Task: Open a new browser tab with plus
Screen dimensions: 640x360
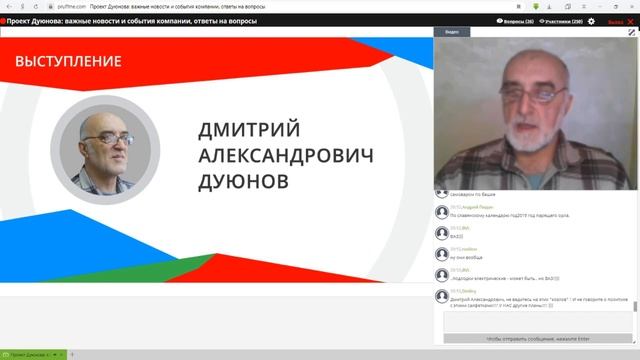Action: point(72,355)
